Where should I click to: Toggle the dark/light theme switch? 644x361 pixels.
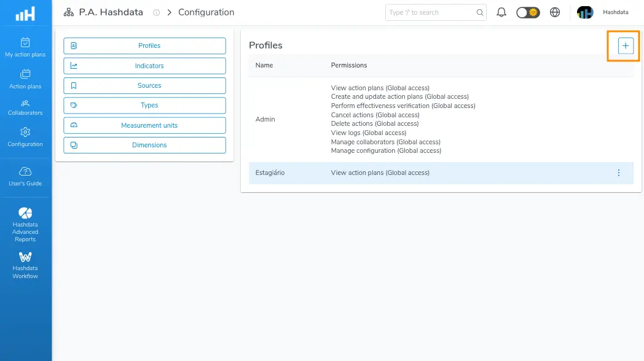(x=528, y=12)
